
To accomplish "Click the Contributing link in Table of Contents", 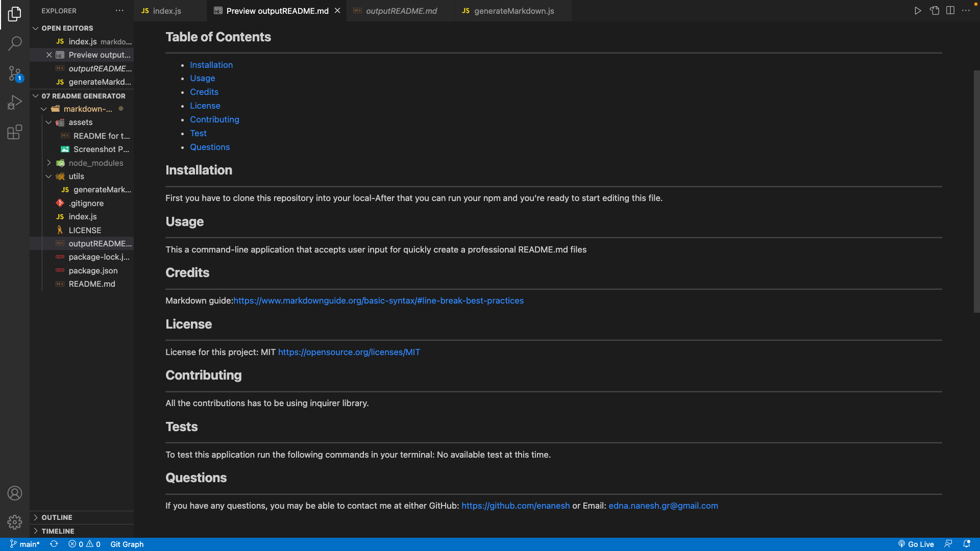I will click(214, 119).
